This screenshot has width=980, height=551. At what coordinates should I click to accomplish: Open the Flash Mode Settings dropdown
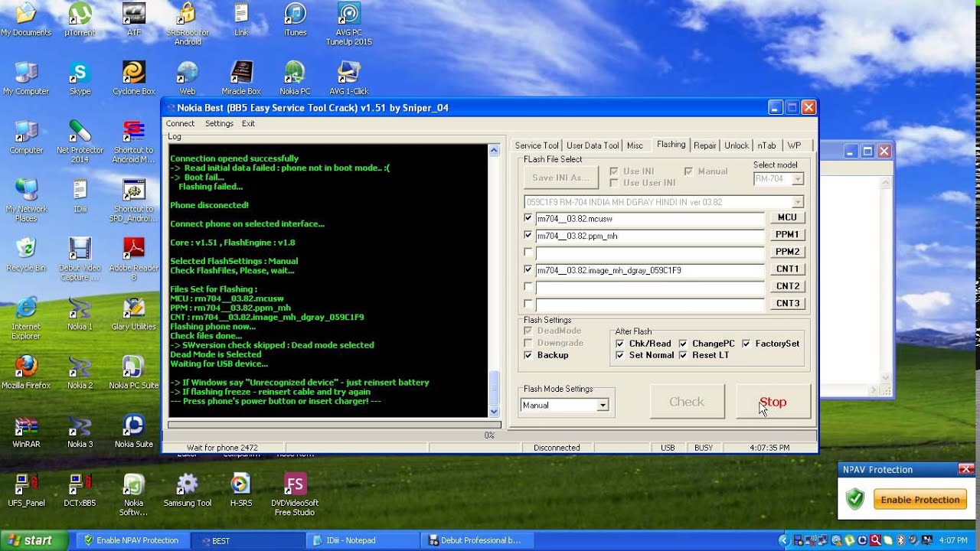(x=603, y=405)
